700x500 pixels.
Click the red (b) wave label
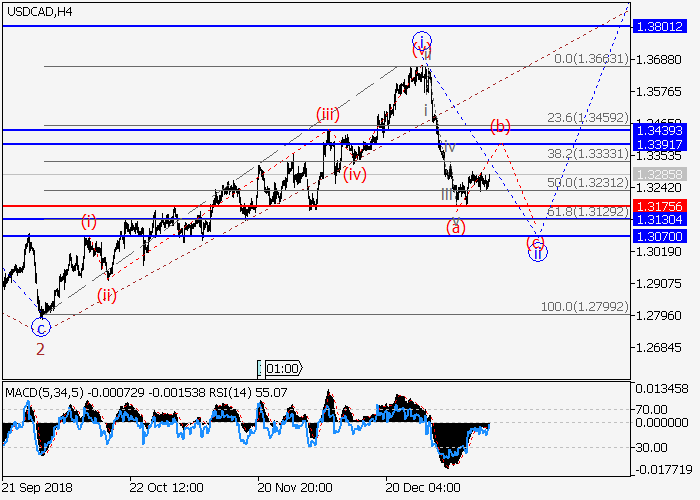(x=500, y=126)
